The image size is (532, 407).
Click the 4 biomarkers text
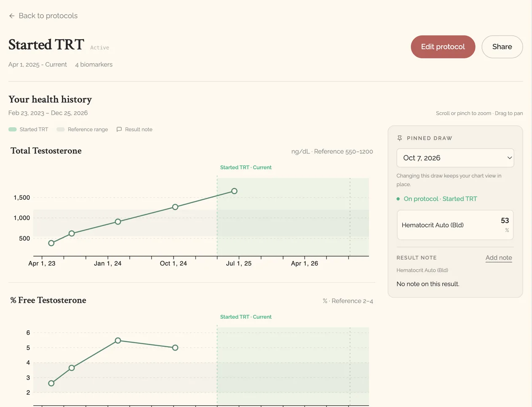pyautogui.click(x=94, y=64)
